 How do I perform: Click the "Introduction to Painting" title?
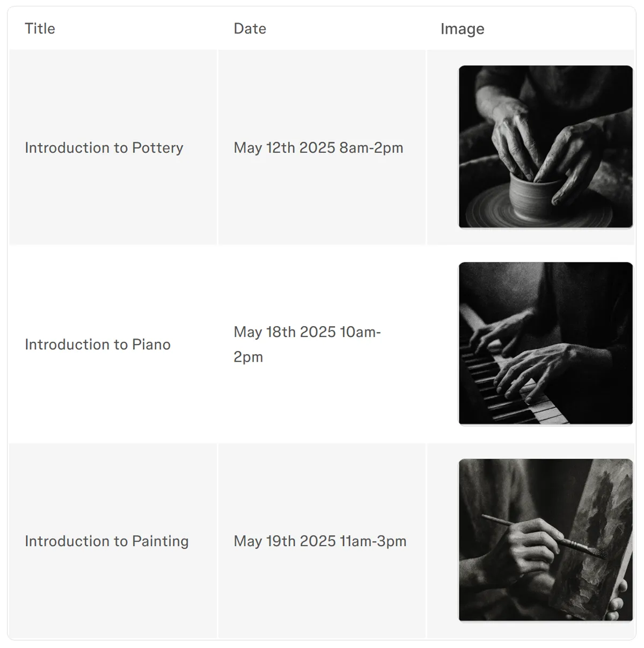(106, 541)
